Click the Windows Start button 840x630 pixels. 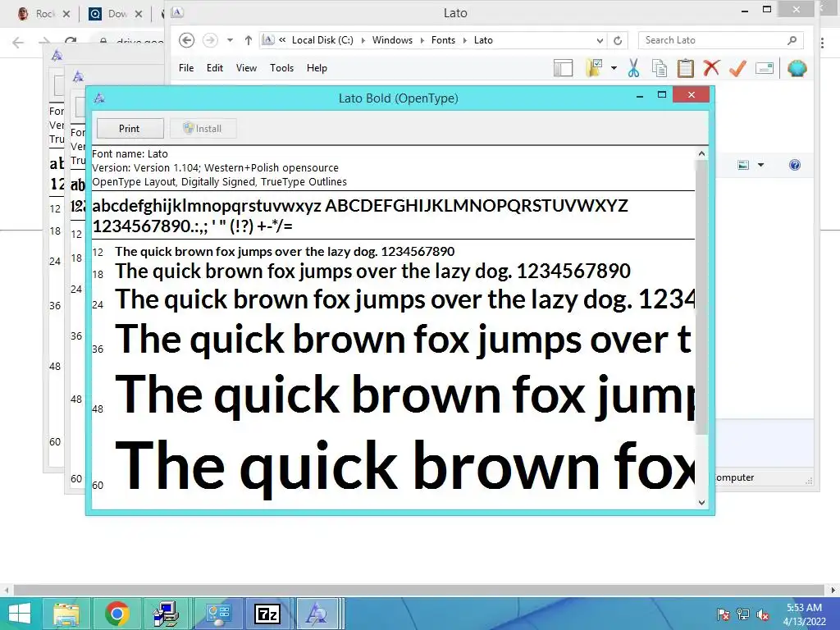[x=20, y=614]
